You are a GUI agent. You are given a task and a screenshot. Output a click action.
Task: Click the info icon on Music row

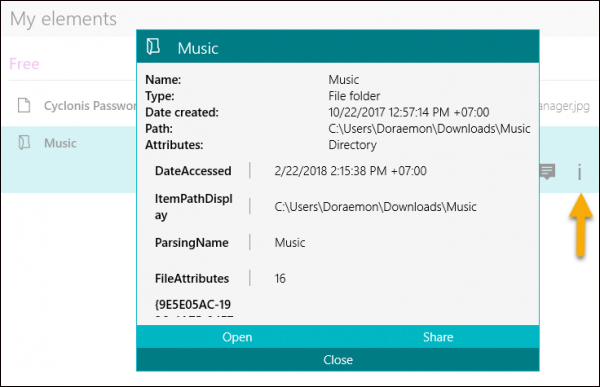tap(579, 172)
